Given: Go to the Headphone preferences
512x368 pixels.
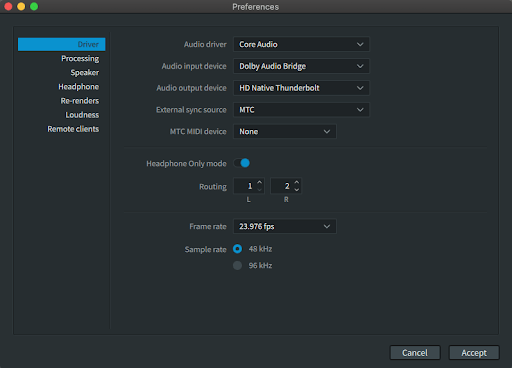Looking at the screenshot, I should (79, 87).
